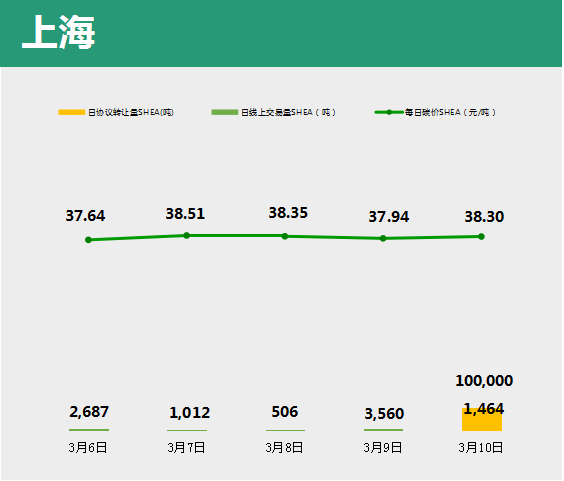This screenshot has width=564, height=481.
Task: Select the 上海 title in the header
Action: pyautogui.click(x=59, y=32)
